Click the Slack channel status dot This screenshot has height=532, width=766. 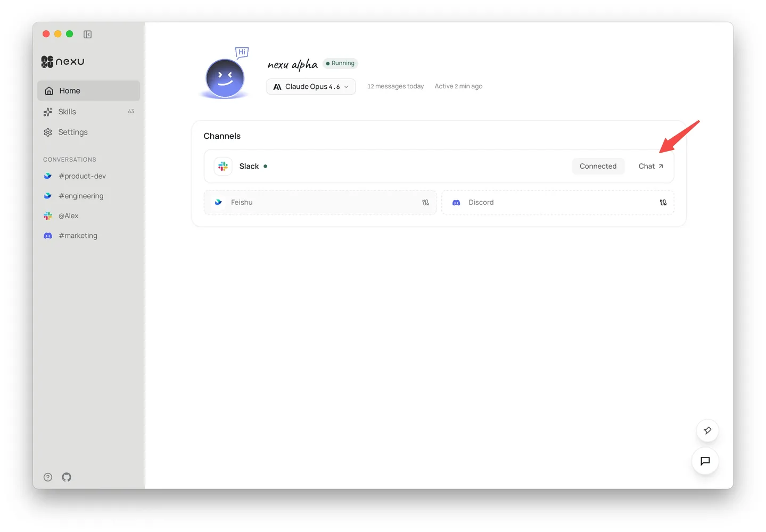click(265, 166)
